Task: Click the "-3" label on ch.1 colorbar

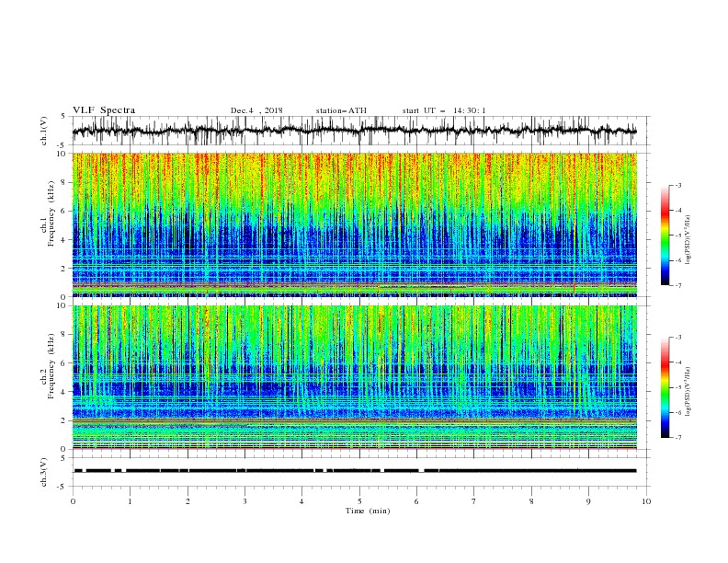Action: coord(678,185)
